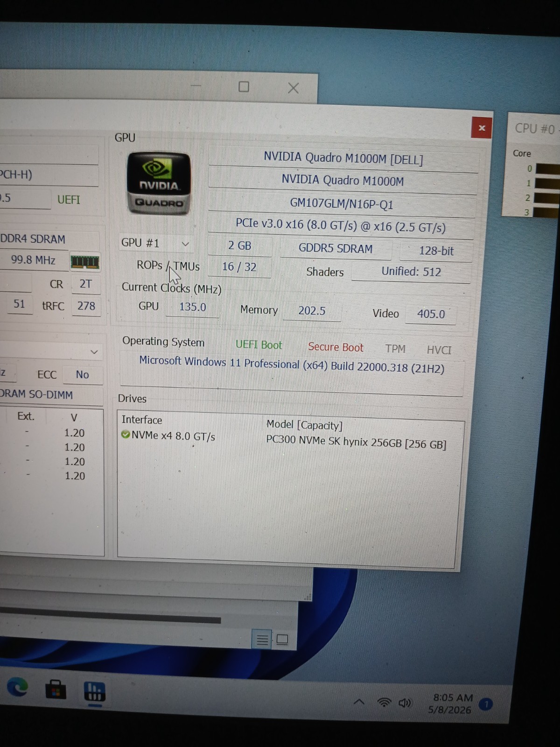Click the Core 2 usage bar
Image resolution: width=560 pixels, height=747 pixels.
point(547,198)
